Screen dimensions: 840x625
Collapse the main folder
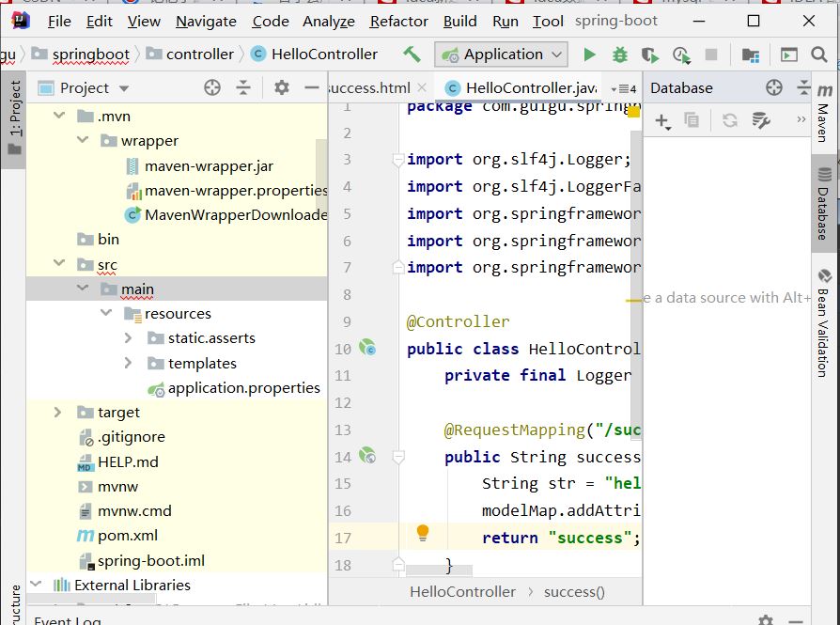click(83, 288)
